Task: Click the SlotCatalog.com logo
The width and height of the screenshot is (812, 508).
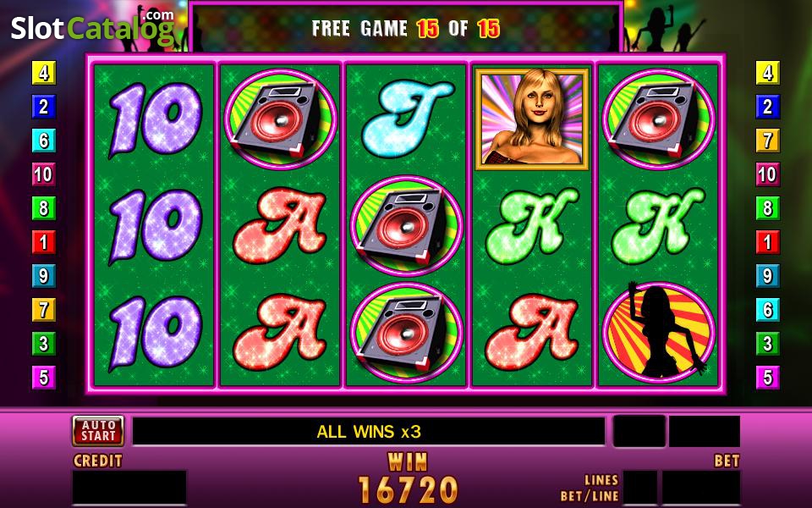Action: click(x=93, y=27)
